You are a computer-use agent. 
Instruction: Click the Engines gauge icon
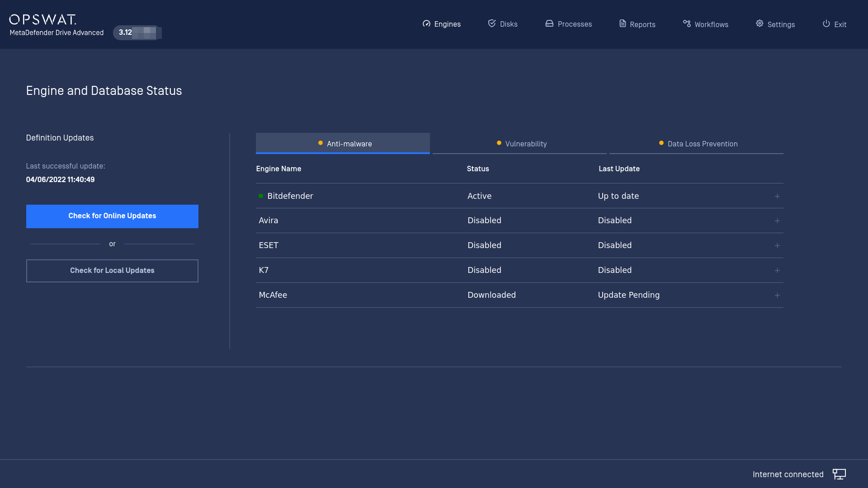[426, 23]
